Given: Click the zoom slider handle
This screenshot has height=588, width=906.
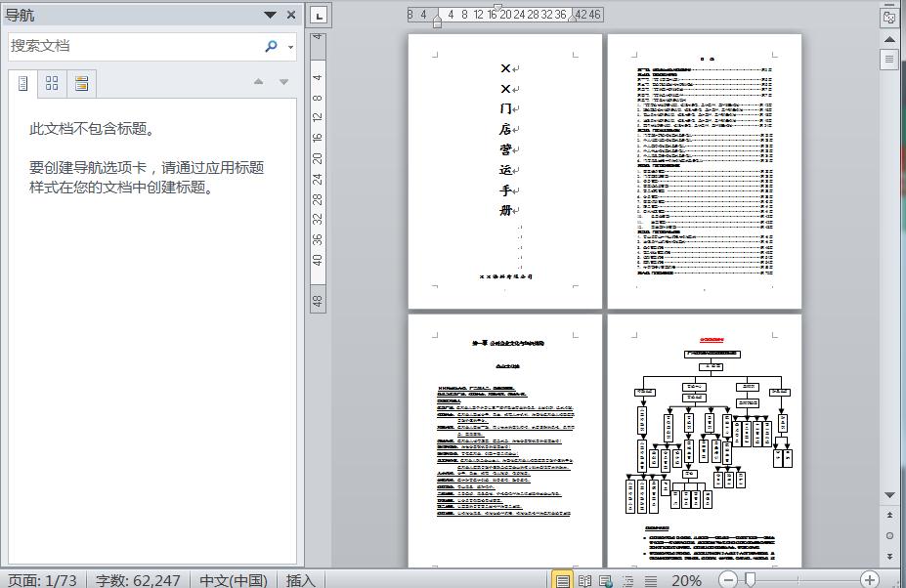Looking at the screenshot, I should [750, 579].
